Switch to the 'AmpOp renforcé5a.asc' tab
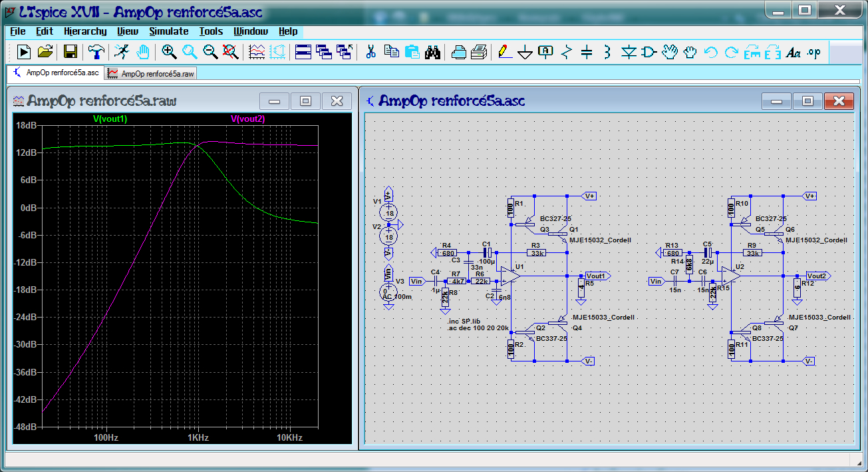The width and height of the screenshot is (868, 472). point(55,73)
